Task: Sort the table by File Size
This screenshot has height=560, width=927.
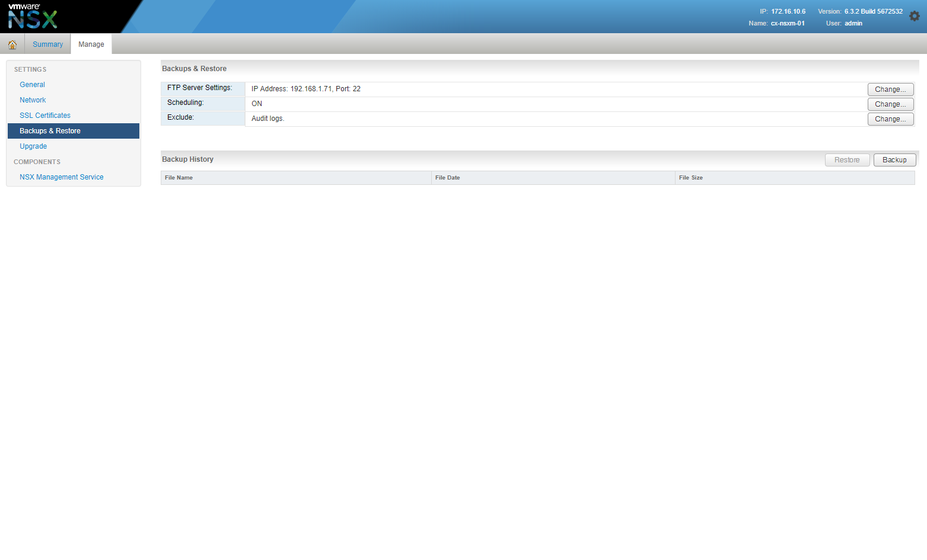Action: click(x=690, y=178)
